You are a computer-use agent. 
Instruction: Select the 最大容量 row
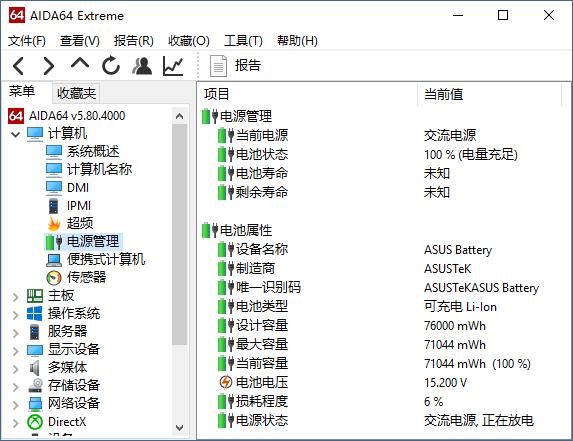pos(383,344)
